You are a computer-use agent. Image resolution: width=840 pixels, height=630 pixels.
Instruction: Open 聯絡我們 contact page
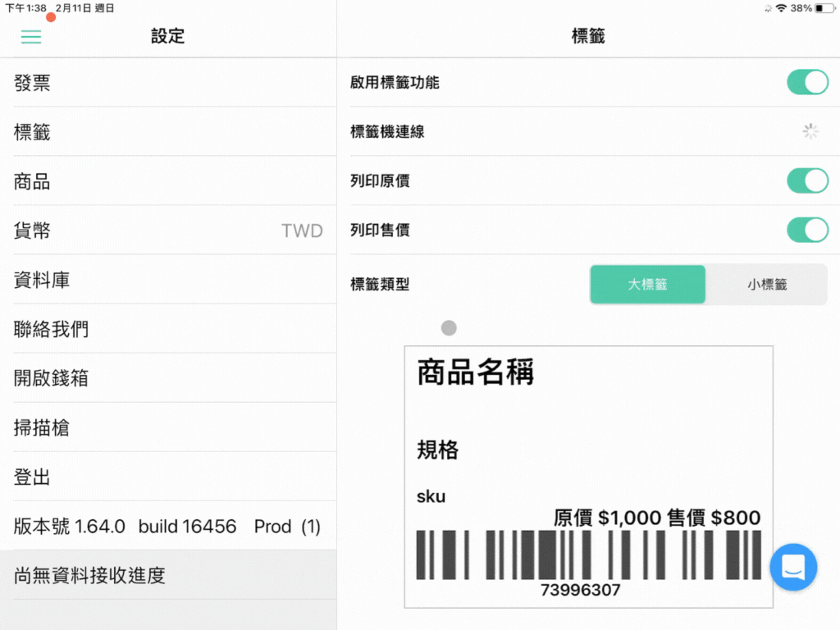point(168,329)
